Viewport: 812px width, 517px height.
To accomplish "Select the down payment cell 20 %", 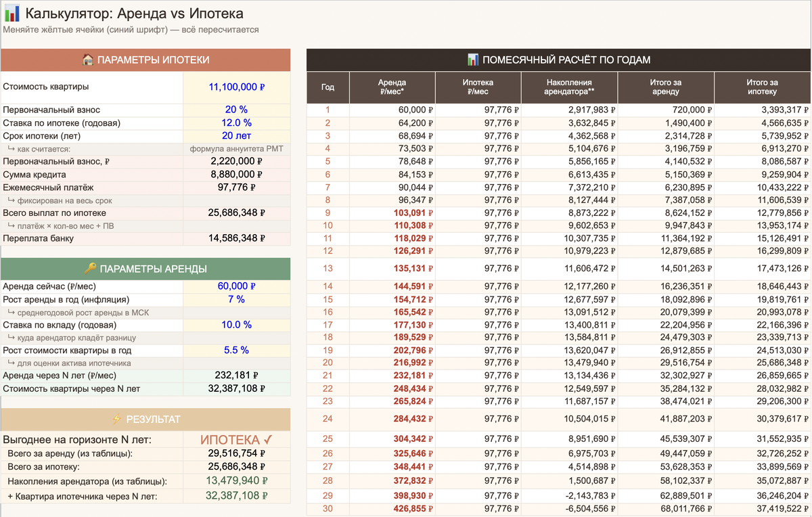I will [x=237, y=110].
